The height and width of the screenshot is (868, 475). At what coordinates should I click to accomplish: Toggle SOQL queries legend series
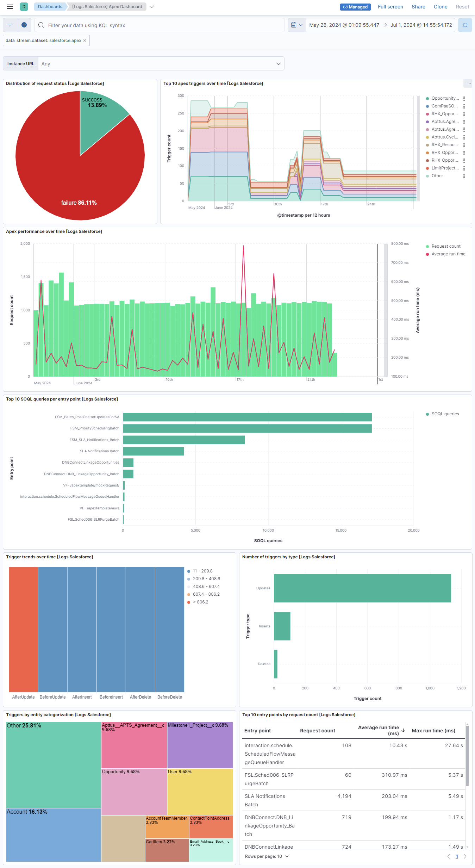pyautogui.click(x=445, y=414)
